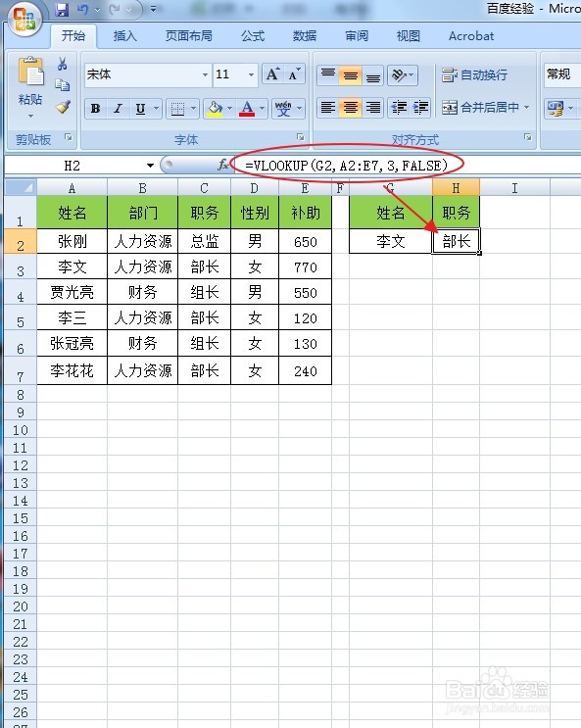Image resolution: width=581 pixels, height=728 pixels.
Task: Toggle underline formatting
Action: coord(140,109)
